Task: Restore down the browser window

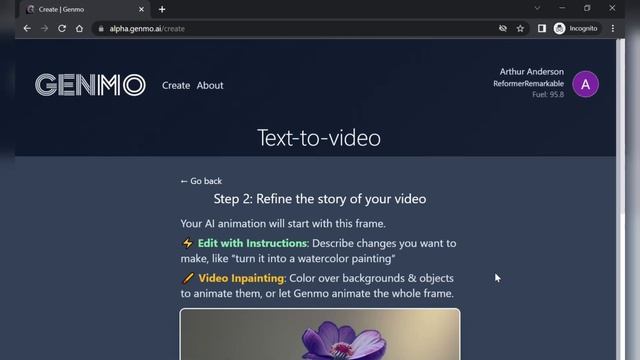Action: point(587,8)
